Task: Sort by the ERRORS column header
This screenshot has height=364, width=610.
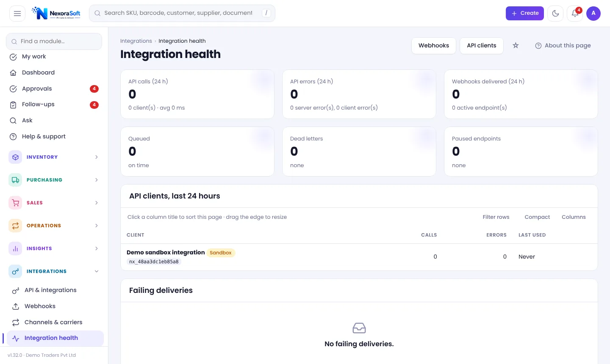Action: tap(496, 235)
